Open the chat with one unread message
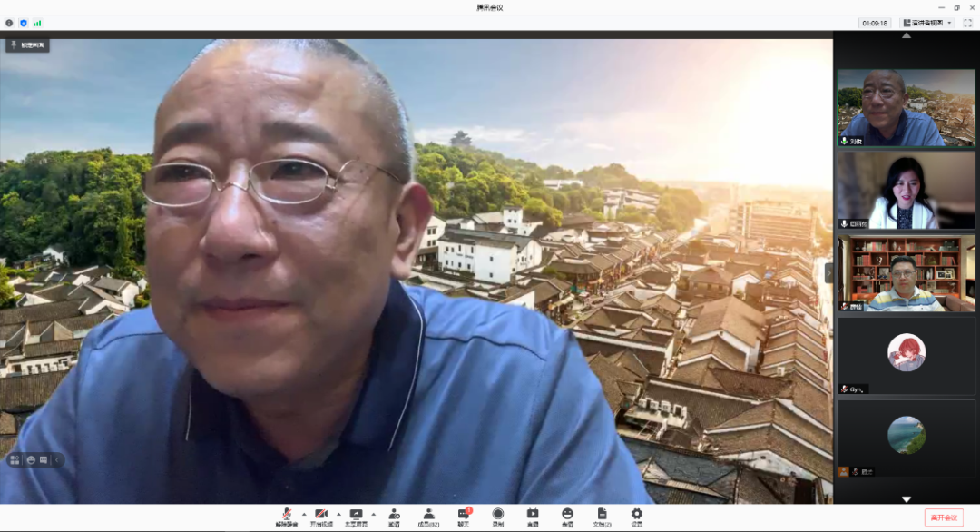 click(463, 517)
